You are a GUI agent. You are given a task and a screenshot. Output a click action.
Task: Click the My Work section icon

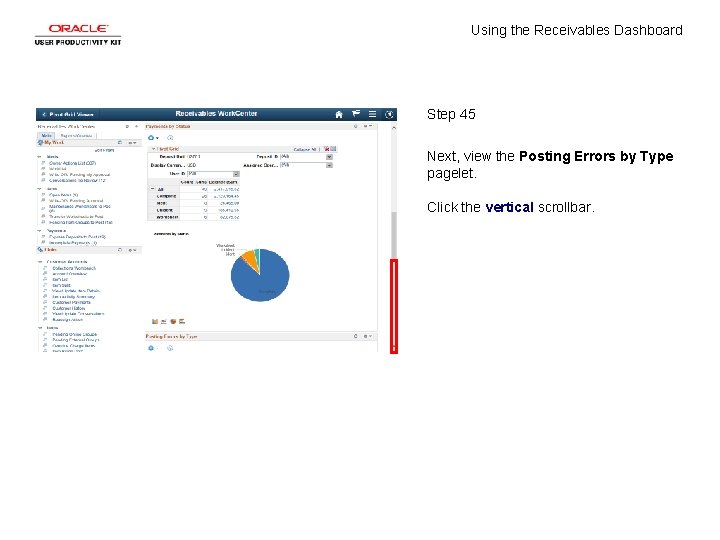(x=40, y=143)
